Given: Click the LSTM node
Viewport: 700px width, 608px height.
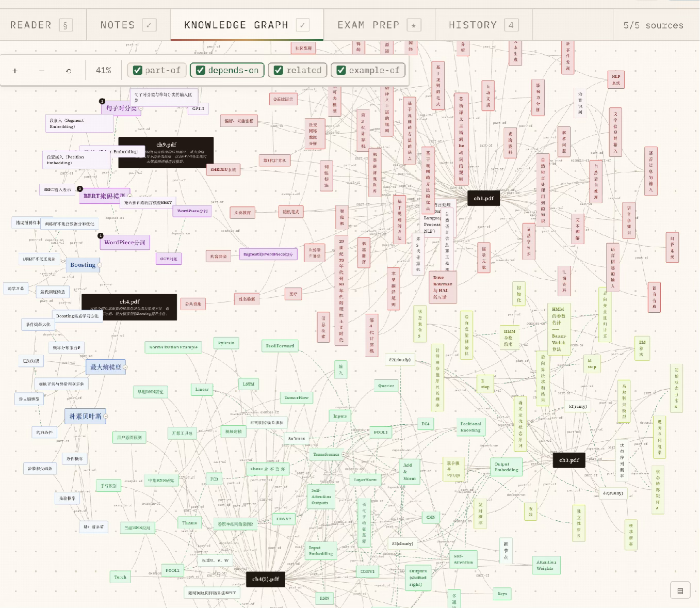Looking at the screenshot, I should coord(249,384).
